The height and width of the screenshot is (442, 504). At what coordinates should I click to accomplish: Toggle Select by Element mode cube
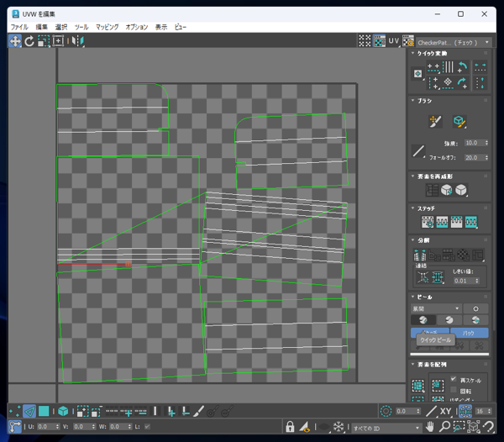(63, 411)
